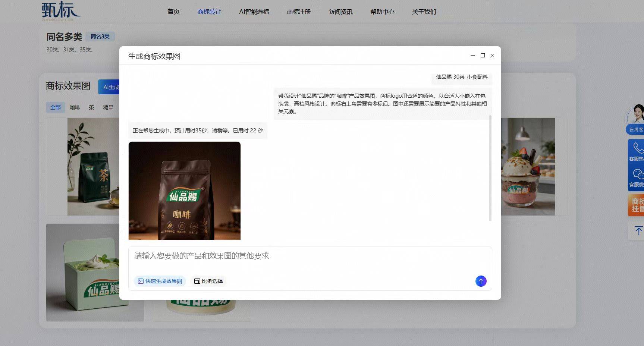Select the 全部 filter tab
The image size is (644, 346).
coord(56,107)
